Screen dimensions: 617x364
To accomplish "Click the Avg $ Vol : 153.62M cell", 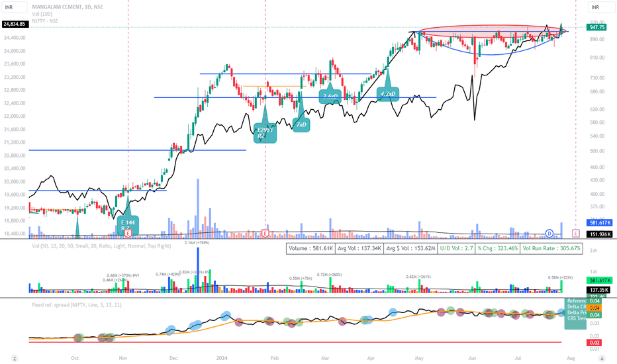I will pos(410,249).
